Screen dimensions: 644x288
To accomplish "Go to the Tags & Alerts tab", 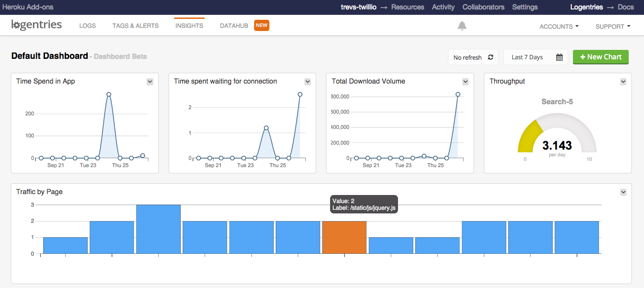I will coord(135,26).
